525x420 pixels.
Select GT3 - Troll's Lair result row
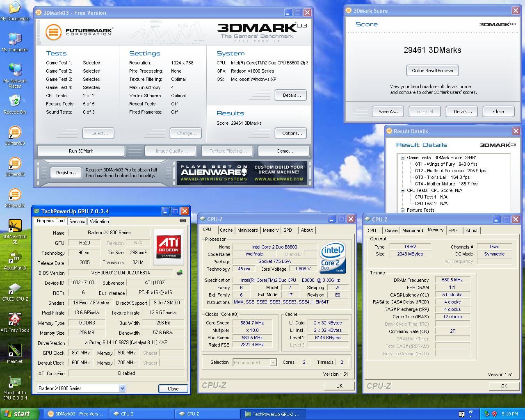pyautogui.click(x=442, y=177)
